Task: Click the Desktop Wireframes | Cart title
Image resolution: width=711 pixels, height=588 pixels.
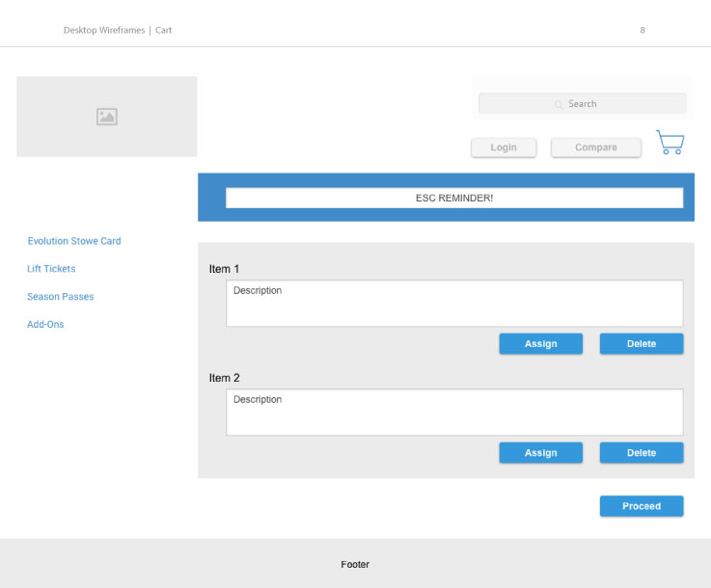Action: (x=118, y=30)
